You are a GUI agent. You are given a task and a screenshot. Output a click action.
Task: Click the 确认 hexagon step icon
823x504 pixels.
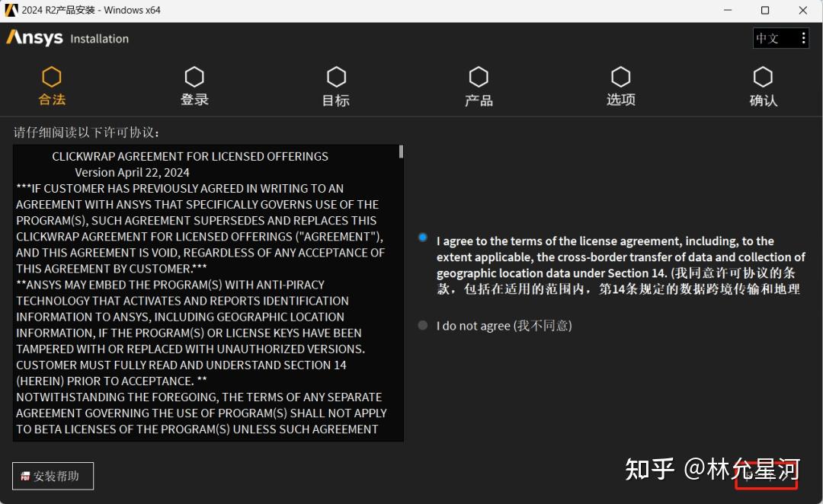click(763, 76)
